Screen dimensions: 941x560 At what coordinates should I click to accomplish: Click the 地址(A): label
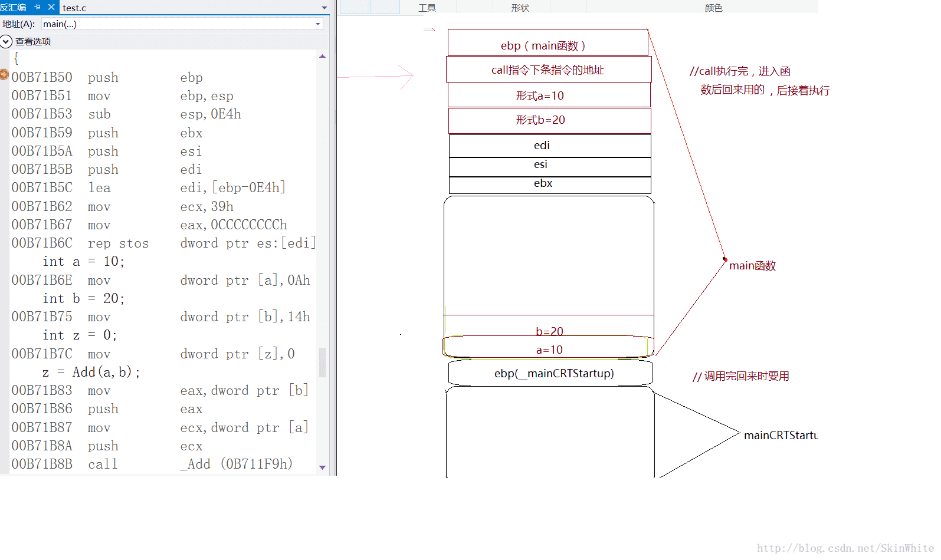(x=19, y=24)
